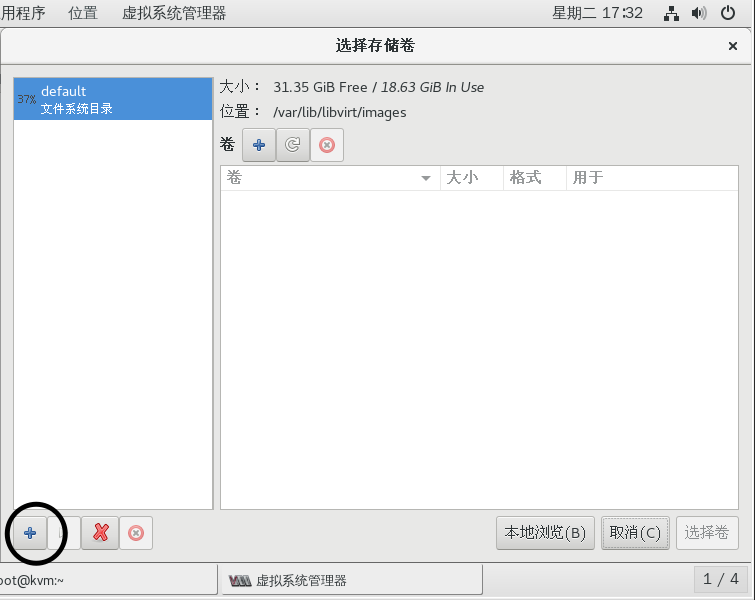The image size is (755, 600).
Task: Sort volumes by 格式 column header
Action: [x=534, y=178]
